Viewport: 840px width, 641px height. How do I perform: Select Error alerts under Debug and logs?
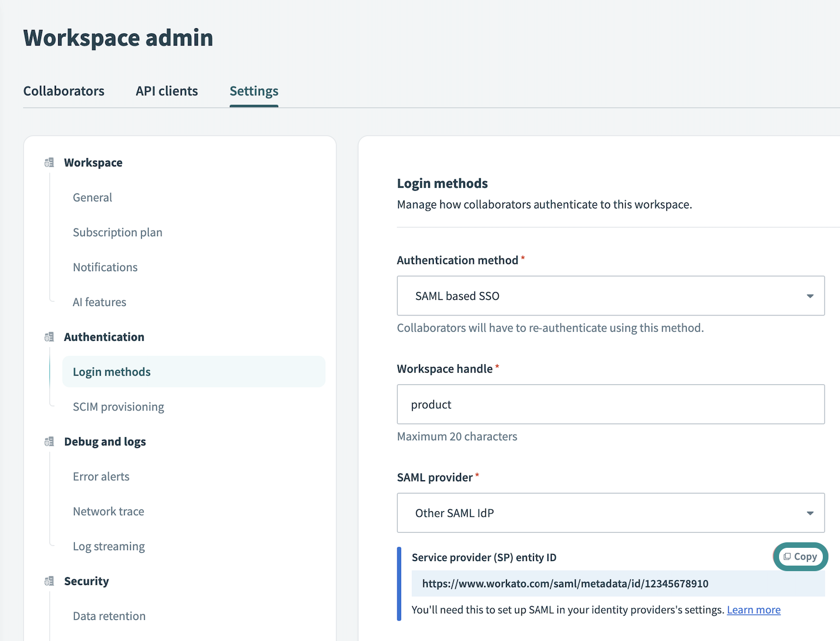click(x=101, y=476)
